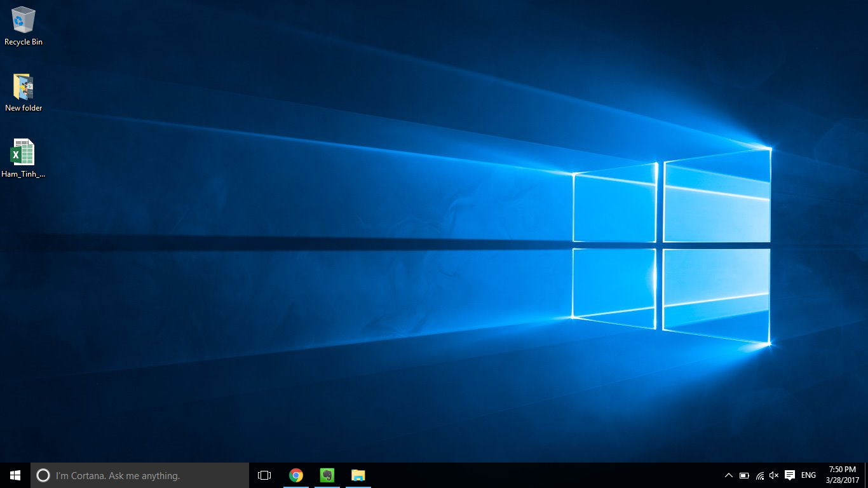Viewport: 868px width, 488px height.
Task: Check battery status in the system tray
Action: 743,475
